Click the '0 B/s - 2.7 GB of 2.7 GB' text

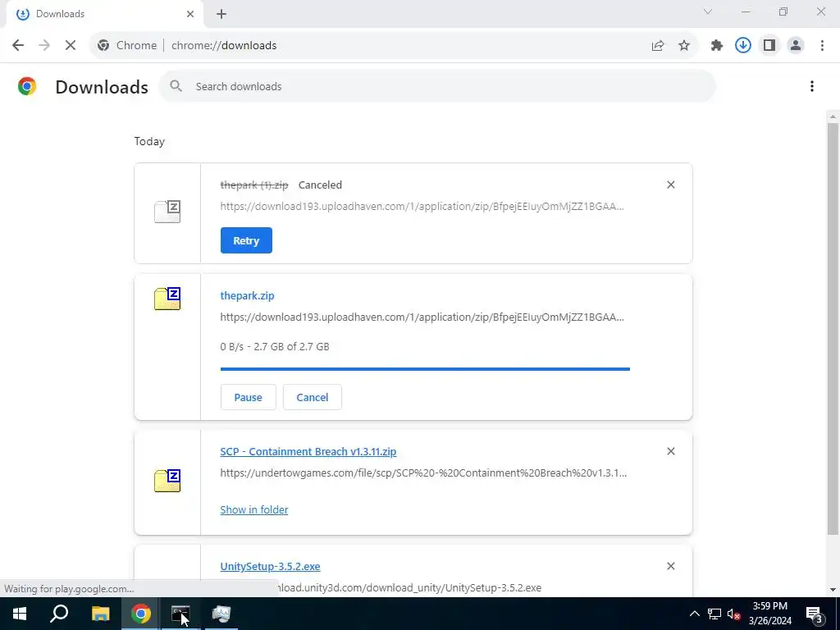(275, 347)
